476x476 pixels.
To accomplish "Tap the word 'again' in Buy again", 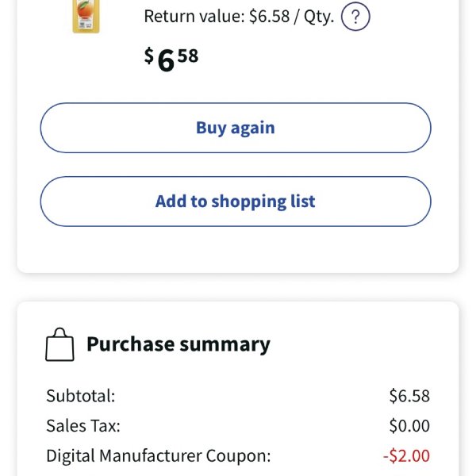I will 253,129.
